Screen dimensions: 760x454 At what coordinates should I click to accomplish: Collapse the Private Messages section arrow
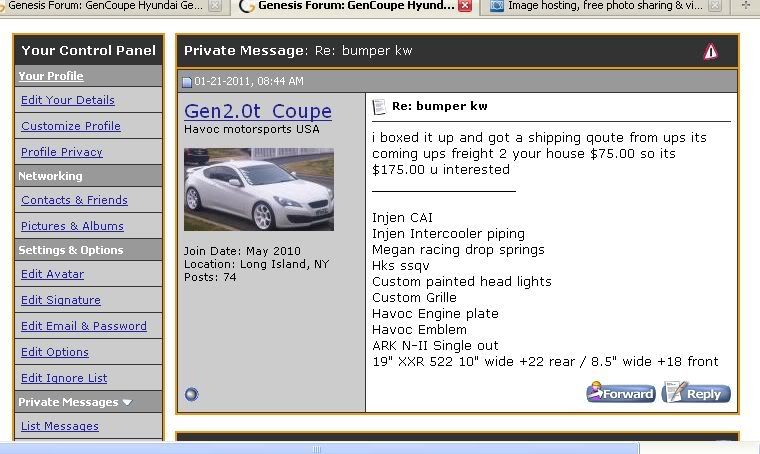pos(127,402)
